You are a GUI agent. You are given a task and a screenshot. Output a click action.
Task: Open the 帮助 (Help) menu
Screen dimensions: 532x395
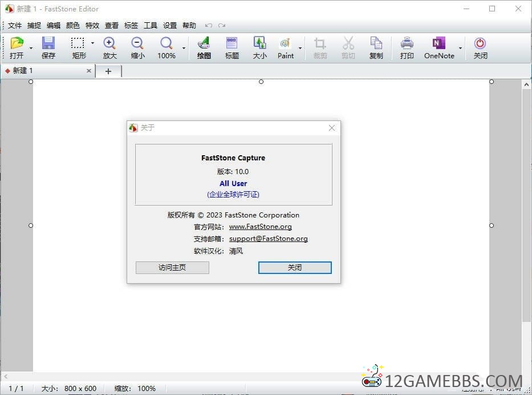click(x=189, y=26)
